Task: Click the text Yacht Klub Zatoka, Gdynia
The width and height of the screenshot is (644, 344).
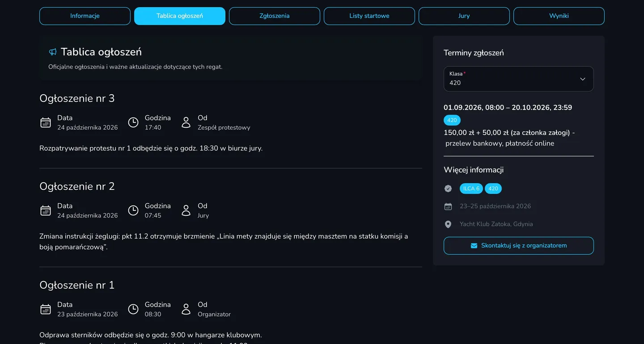Action: coord(496,224)
